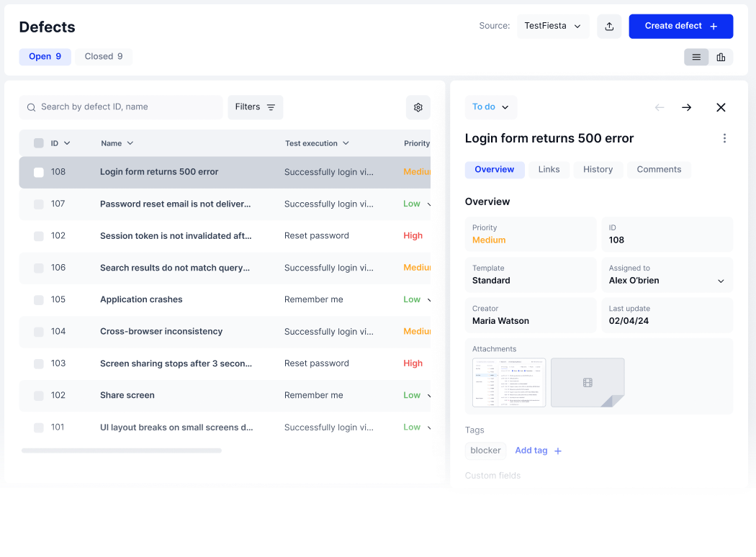Viewport: 756px width, 557px height.
Task: Open the video file attachment
Action: tap(588, 383)
